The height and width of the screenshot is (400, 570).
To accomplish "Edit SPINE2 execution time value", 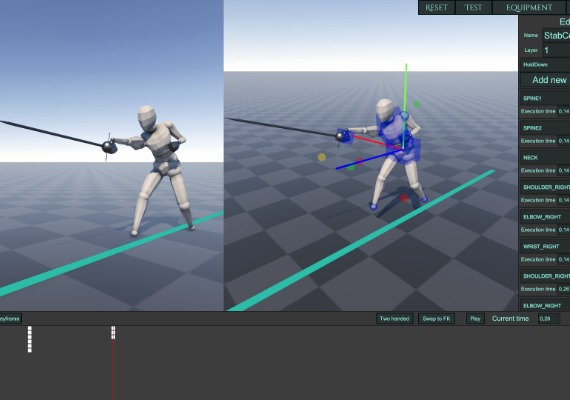I will tap(564, 141).
